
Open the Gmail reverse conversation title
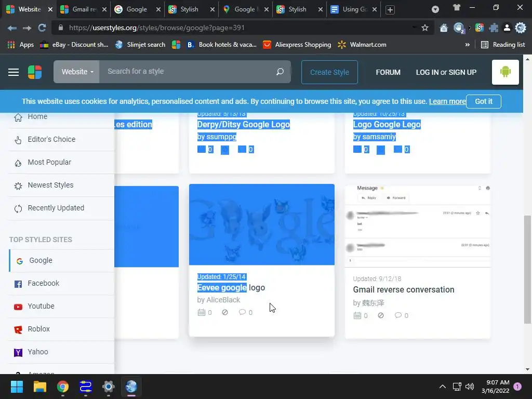click(x=403, y=290)
